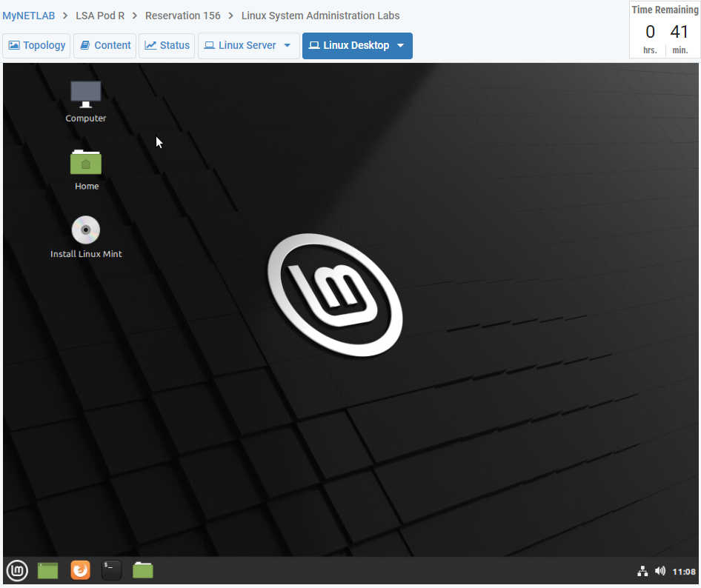This screenshot has height=588, width=701.
Task: Switch to the Topology tab
Action: click(x=36, y=46)
